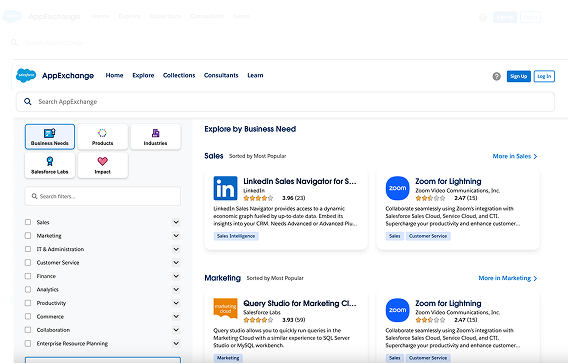Open Zoom for Lightning title in Sales section
Viewport: 568px width, 364px height.
click(x=448, y=181)
